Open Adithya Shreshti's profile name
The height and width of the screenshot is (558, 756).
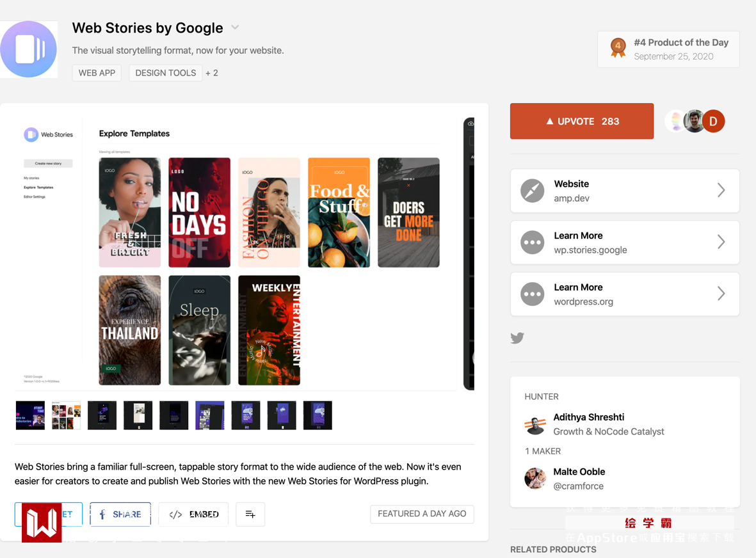pos(588,417)
